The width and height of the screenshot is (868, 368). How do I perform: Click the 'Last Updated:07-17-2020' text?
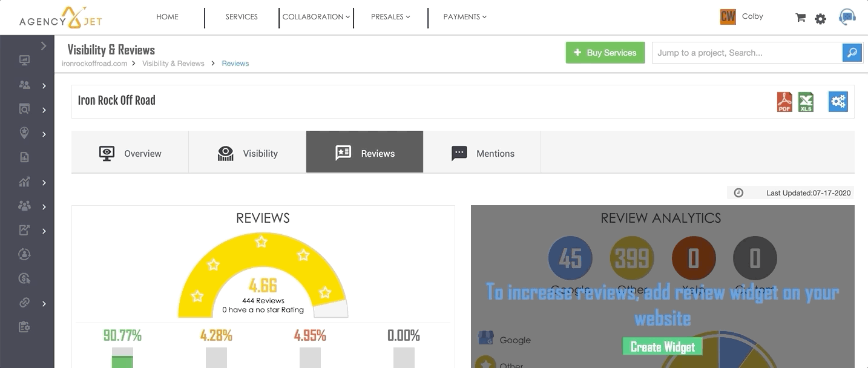pyautogui.click(x=809, y=193)
